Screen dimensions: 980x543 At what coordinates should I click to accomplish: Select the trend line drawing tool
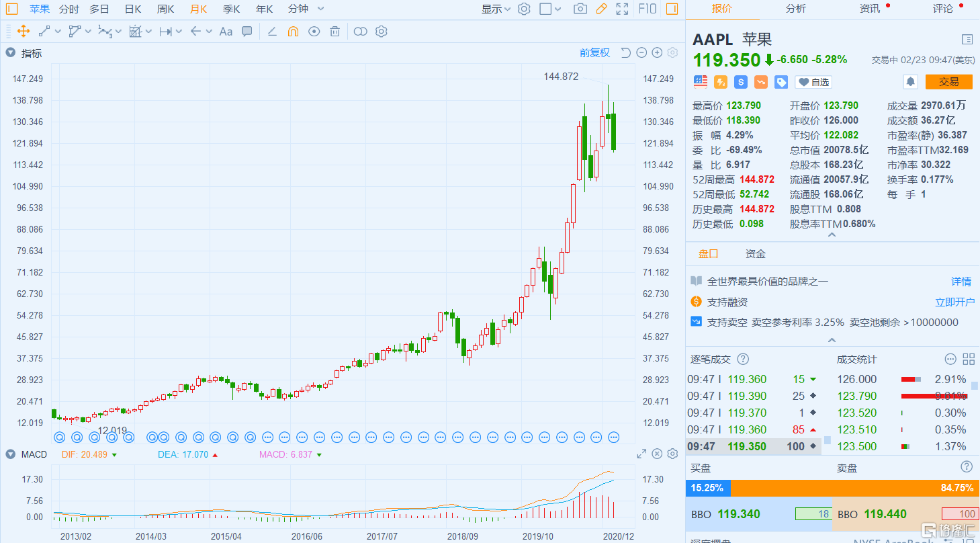pos(44,31)
